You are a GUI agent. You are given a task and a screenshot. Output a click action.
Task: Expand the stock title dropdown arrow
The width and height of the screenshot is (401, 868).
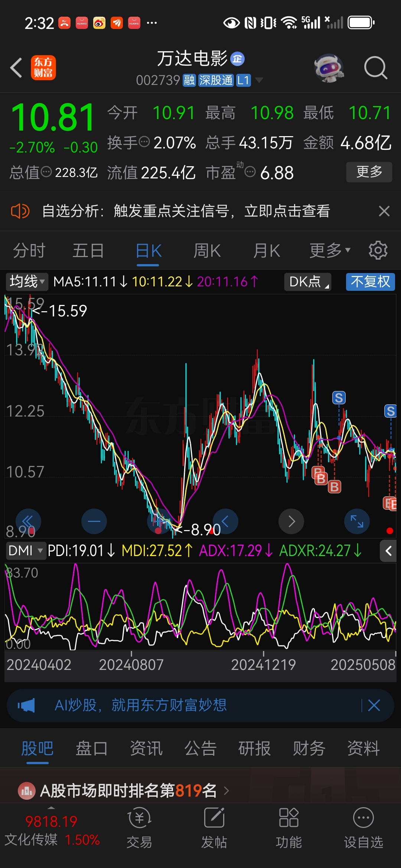(x=259, y=80)
